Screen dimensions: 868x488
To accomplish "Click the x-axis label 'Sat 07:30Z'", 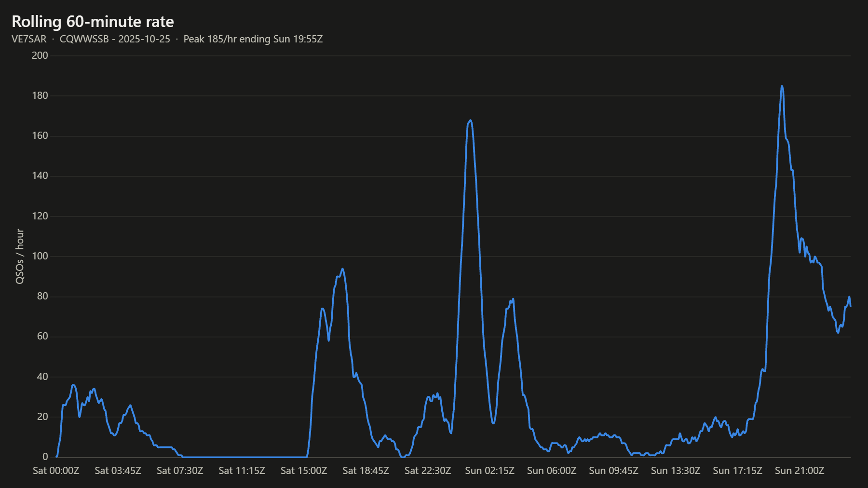I will click(x=180, y=471).
